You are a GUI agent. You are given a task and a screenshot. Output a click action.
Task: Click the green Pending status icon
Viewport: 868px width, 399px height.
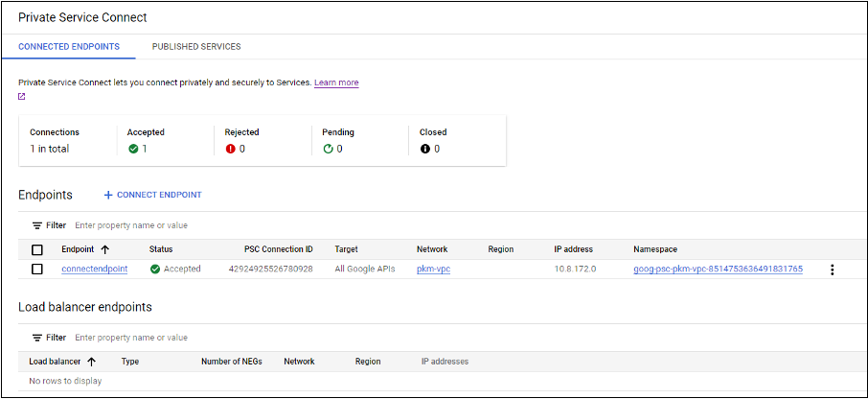click(328, 149)
